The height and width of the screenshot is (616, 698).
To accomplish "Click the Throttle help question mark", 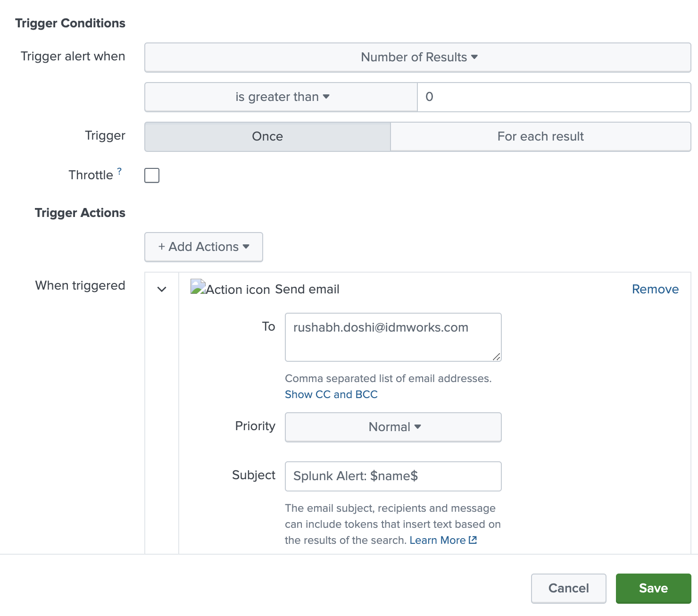I will pyautogui.click(x=119, y=171).
